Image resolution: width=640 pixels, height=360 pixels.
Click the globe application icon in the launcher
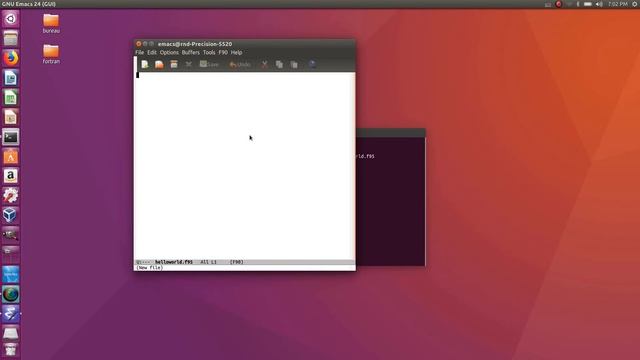[x=11, y=294]
